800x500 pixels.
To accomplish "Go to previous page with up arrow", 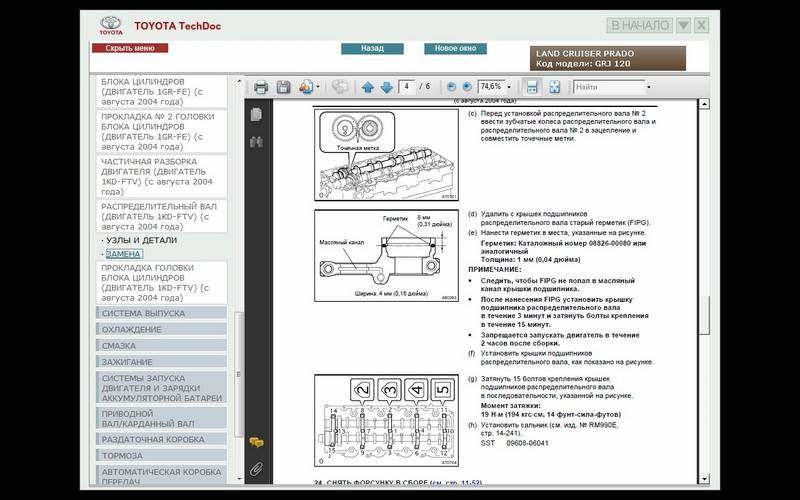I will 367,87.
